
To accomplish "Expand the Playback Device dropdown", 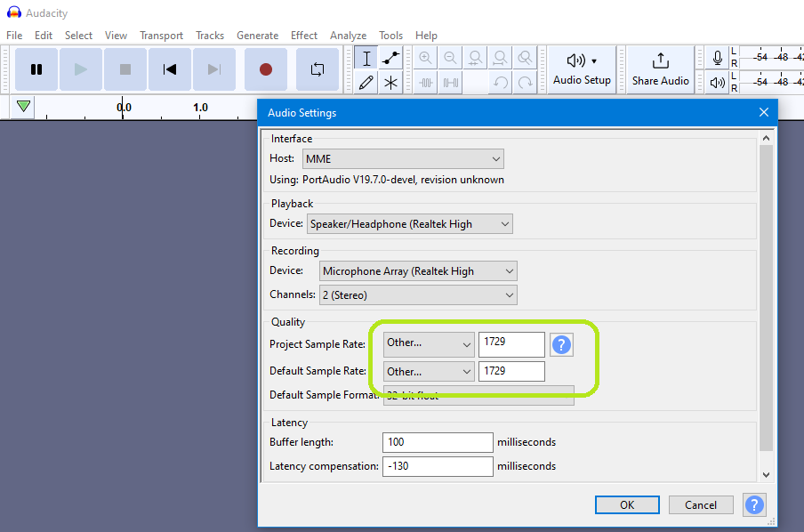I will [410, 224].
